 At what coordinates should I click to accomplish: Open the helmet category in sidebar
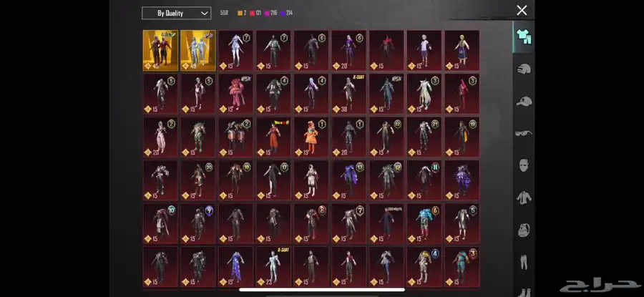click(524, 69)
